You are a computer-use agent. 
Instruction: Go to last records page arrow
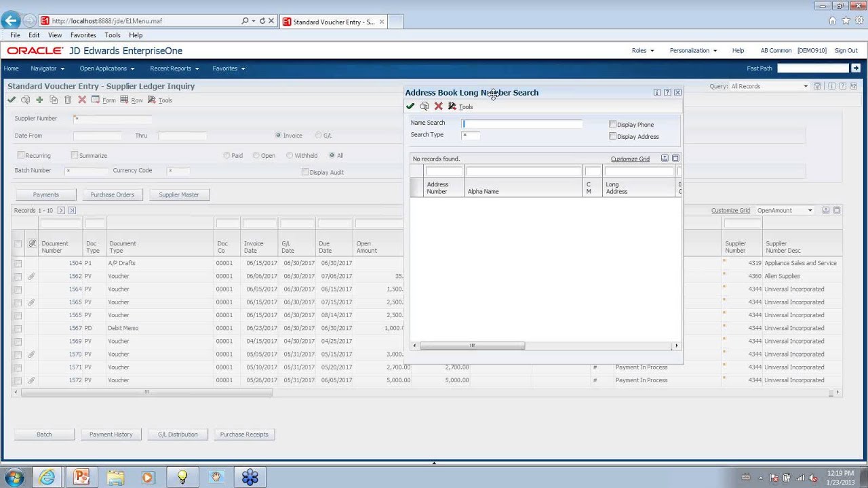[x=72, y=210]
